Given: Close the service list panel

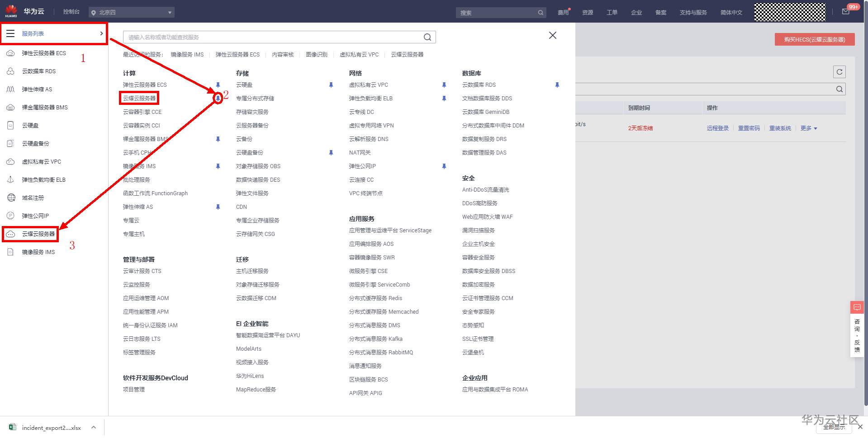Looking at the screenshot, I should point(553,35).
